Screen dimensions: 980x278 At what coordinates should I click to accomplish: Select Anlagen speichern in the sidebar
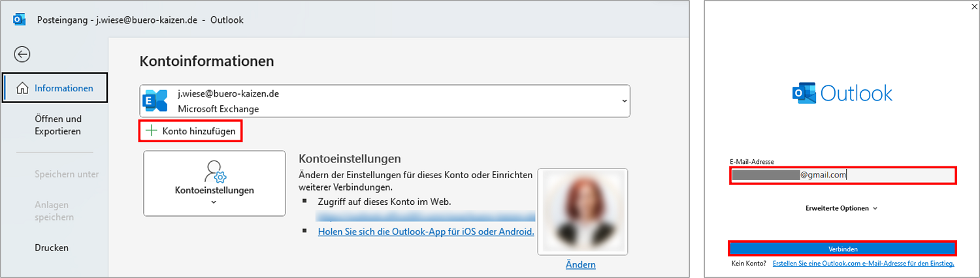pyautogui.click(x=54, y=211)
